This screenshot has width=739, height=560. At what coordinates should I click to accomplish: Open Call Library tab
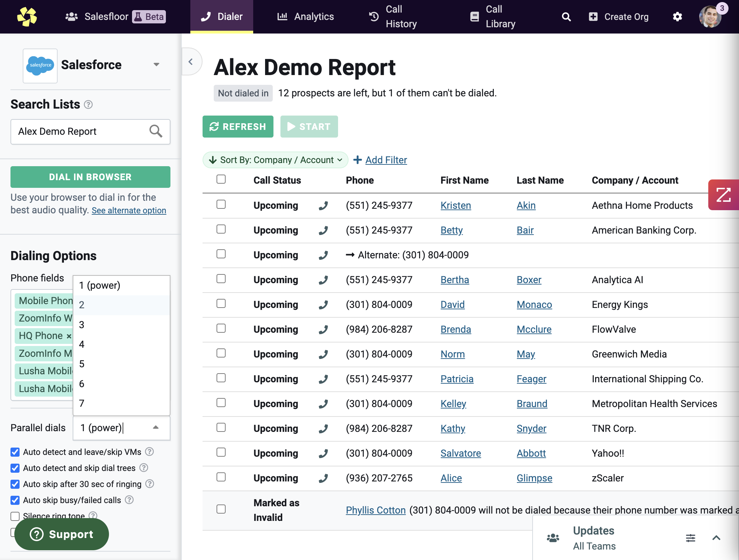point(493,17)
